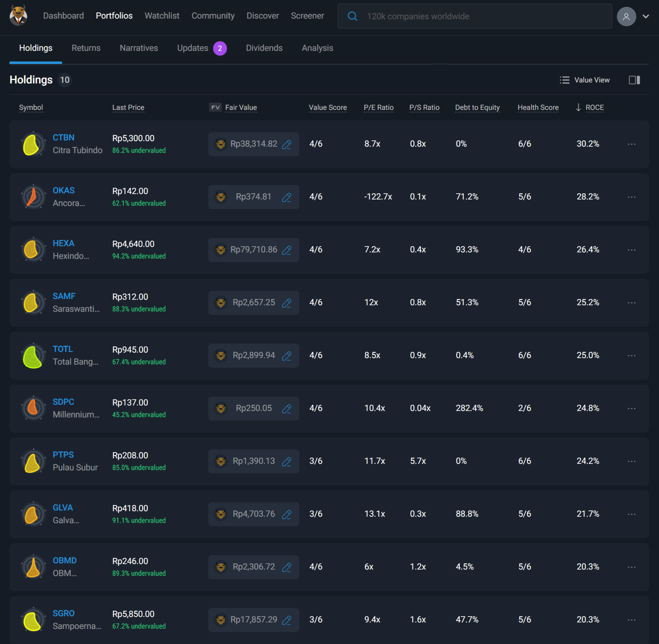Viewport: 659px width, 644px height.
Task: Edit the GLVA fair value pencil
Action: (x=287, y=514)
